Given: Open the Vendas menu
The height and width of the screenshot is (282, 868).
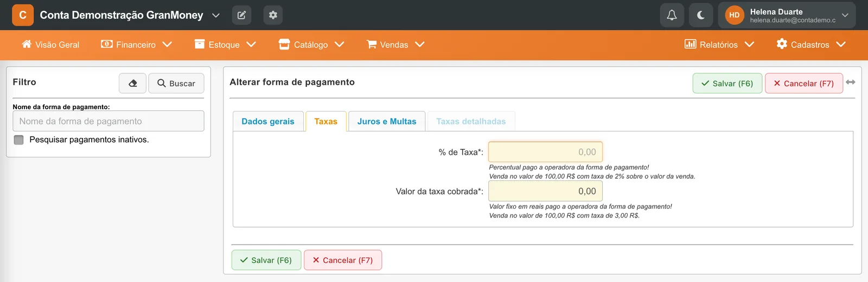Looking at the screenshot, I should click(x=395, y=45).
